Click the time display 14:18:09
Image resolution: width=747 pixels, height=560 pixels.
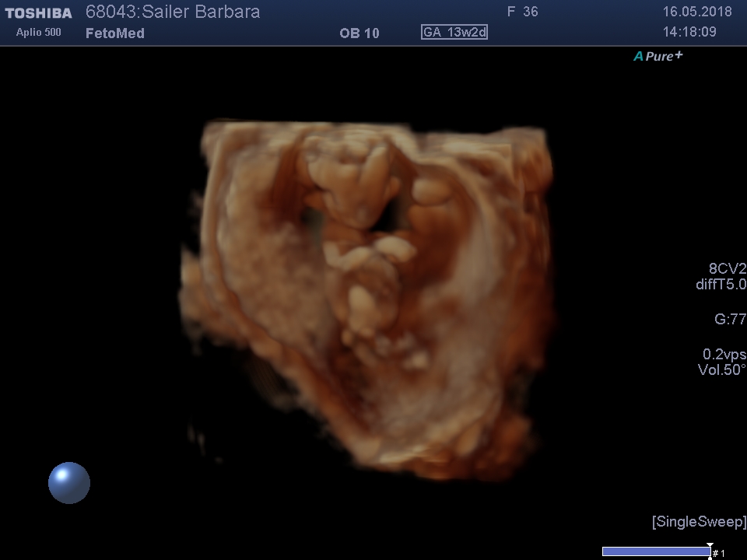pyautogui.click(x=689, y=33)
